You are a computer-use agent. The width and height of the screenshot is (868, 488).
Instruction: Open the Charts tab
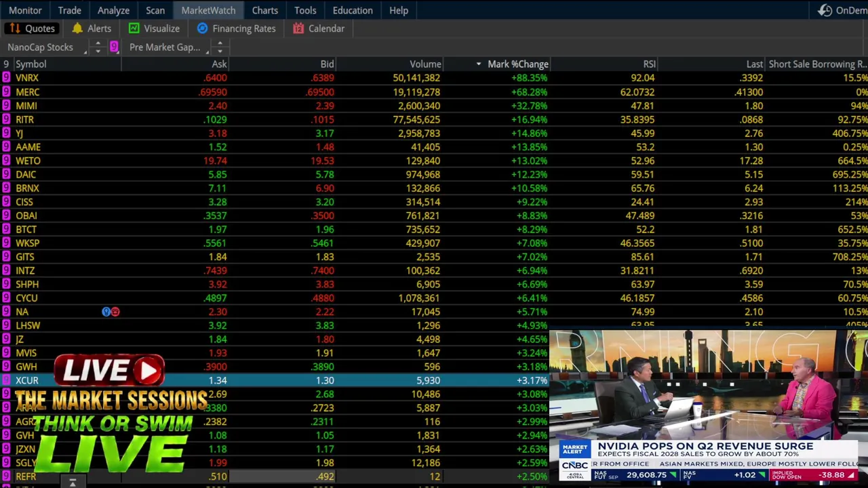pyautogui.click(x=264, y=10)
